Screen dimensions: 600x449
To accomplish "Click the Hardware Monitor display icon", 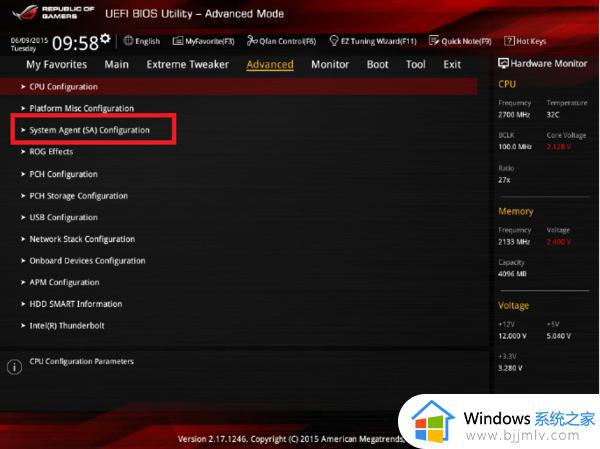I will (503, 63).
